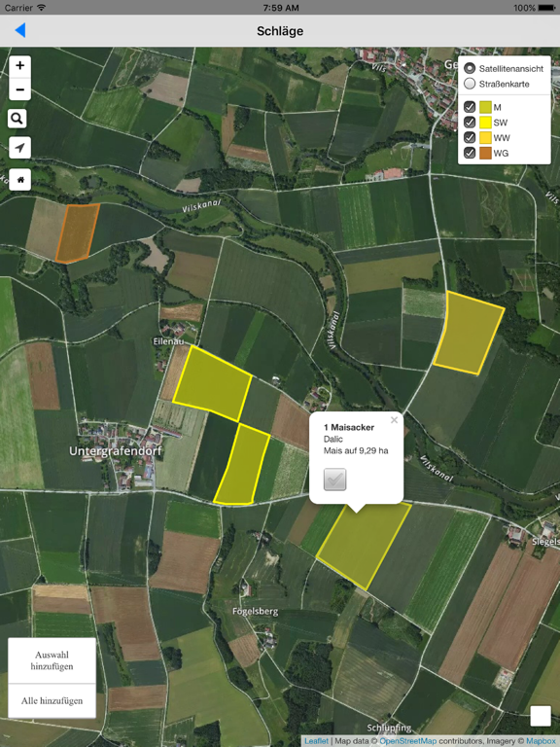The width and height of the screenshot is (560, 747).
Task: Click the 1 Maisacker popup title
Action: pyautogui.click(x=349, y=427)
